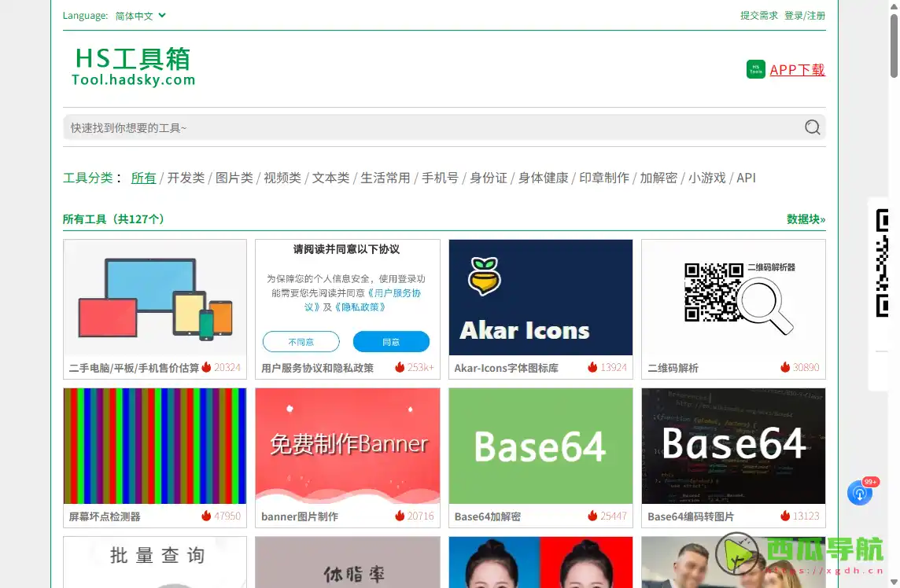This screenshot has height=588, width=900.
Task: Click flame icon beside 30890
Action: pos(785,367)
